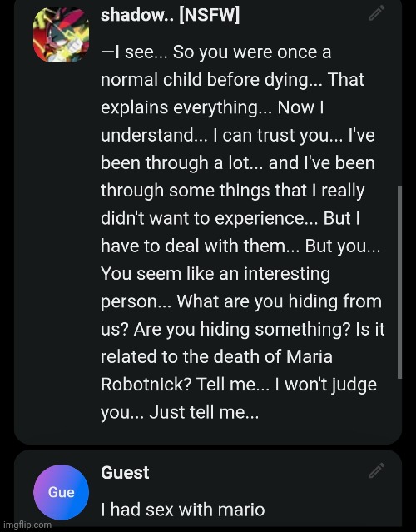The width and height of the screenshot is (416, 532).
Task: Click the question "Are you hiding something?"
Action: [x=242, y=330]
